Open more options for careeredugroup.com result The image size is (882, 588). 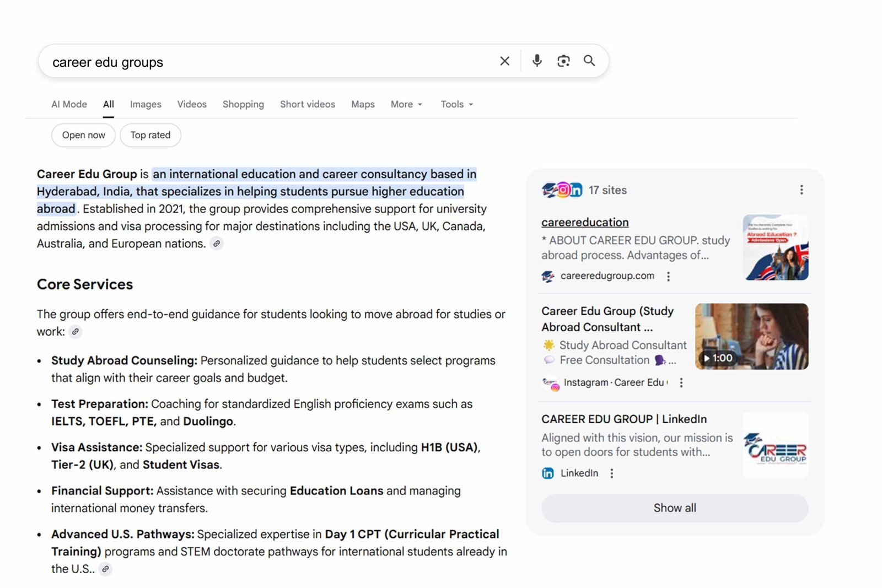coord(668,277)
